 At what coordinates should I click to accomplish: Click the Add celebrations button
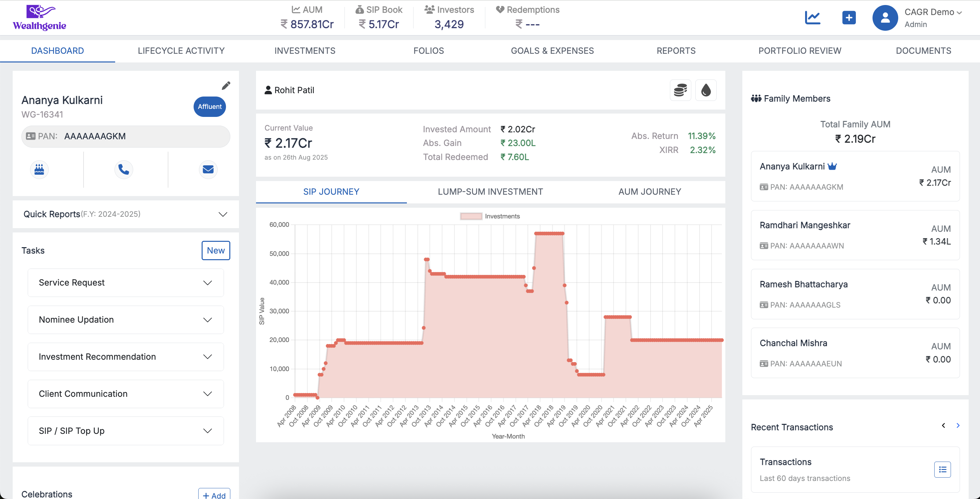click(x=214, y=494)
